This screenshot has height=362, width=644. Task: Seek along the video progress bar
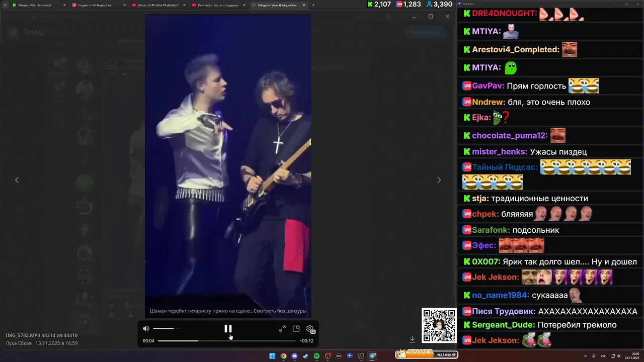[227, 341]
